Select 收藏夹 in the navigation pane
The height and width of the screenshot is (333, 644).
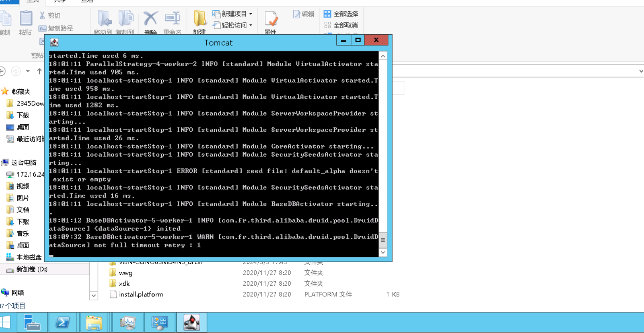pyautogui.click(x=16, y=91)
